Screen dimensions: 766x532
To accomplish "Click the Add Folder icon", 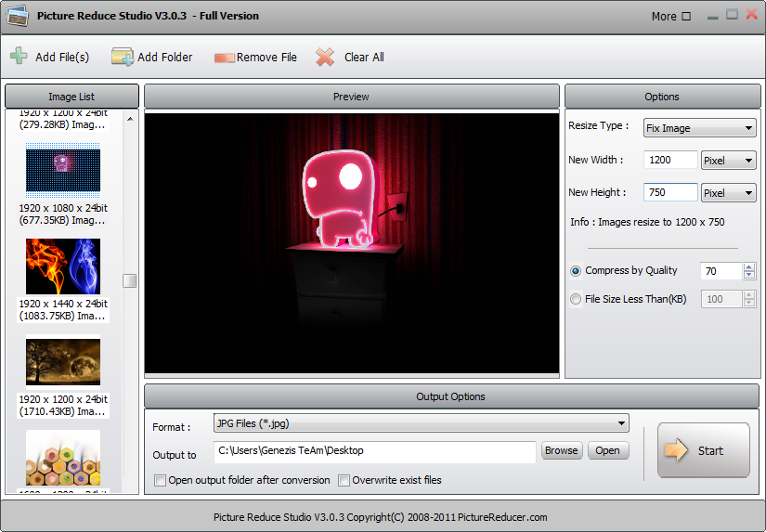I will [x=123, y=57].
